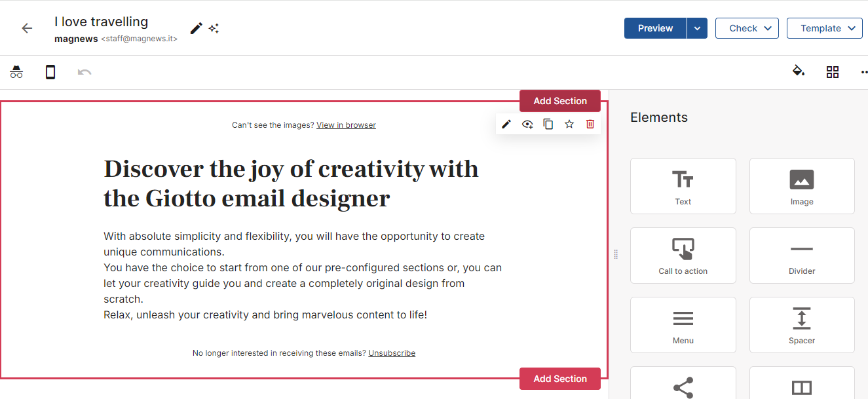Delete the selected section trash icon

(x=590, y=124)
